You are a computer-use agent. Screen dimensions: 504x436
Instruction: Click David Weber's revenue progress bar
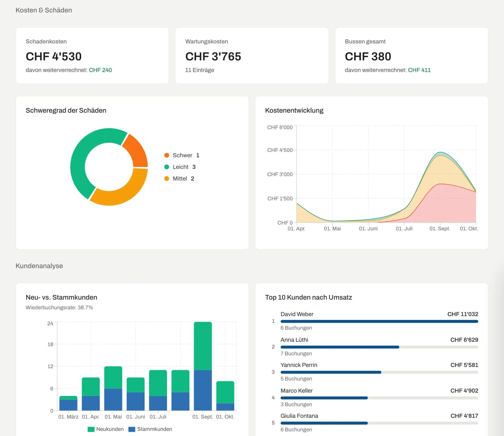coord(379,321)
